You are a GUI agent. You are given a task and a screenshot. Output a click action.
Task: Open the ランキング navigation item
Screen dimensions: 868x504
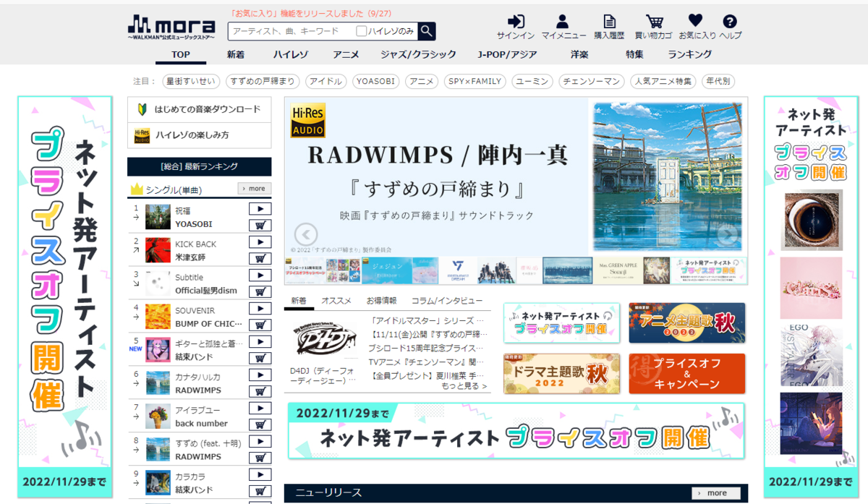point(690,54)
